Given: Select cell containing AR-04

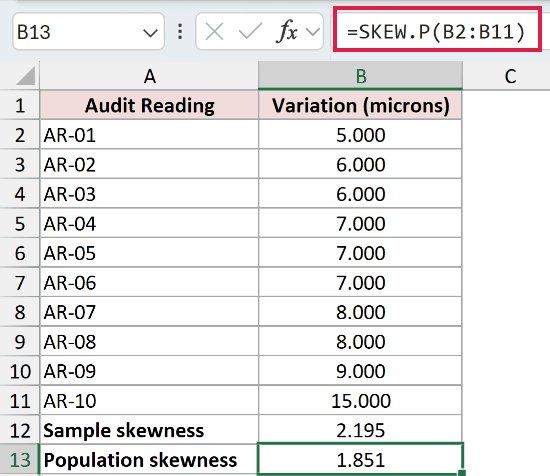Looking at the screenshot, I should tap(149, 223).
